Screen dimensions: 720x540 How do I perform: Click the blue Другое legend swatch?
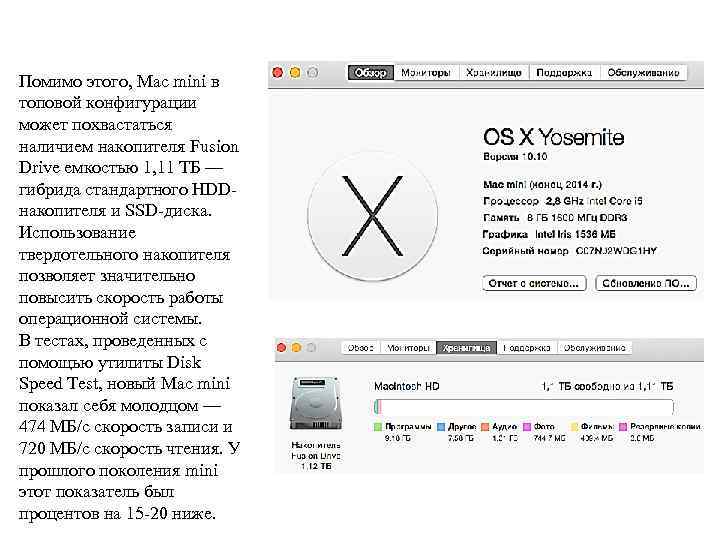pos(441,427)
